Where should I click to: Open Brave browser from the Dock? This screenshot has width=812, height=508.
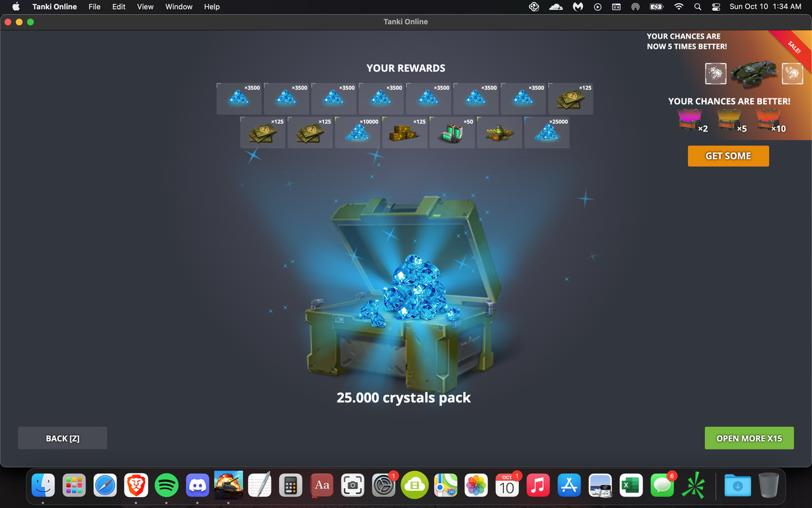[x=136, y=485]
